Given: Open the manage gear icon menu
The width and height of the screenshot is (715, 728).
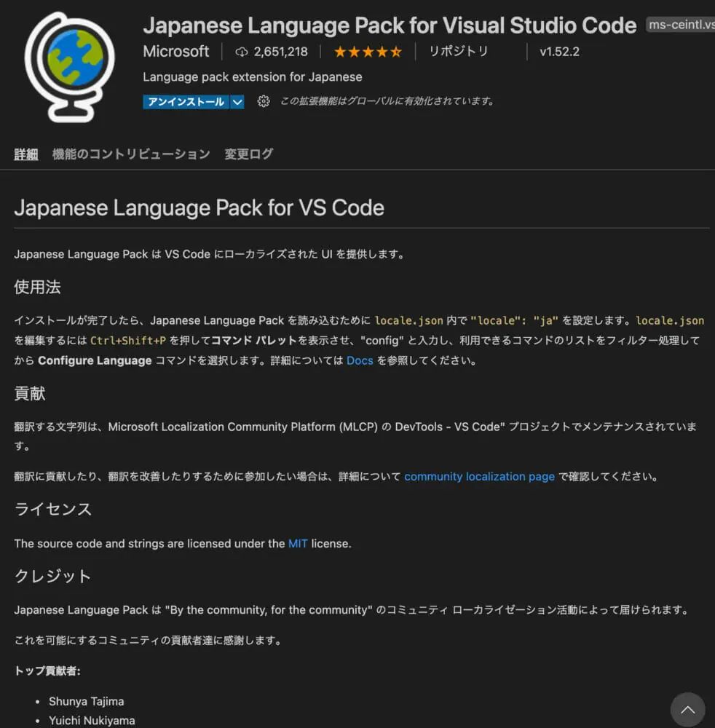Looking at the screenshot, I should 264,101.
